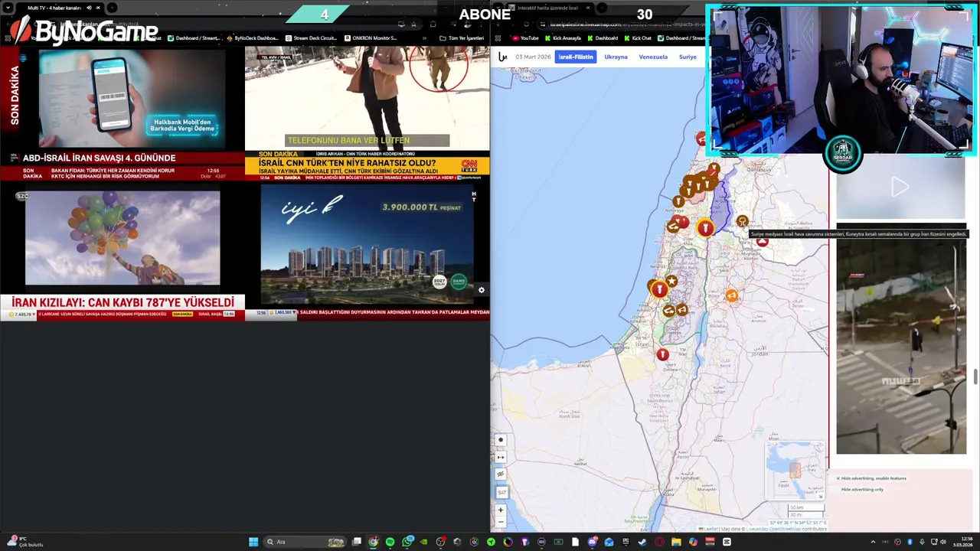Toggle SAT satellite map layer
Image resolution: width=980 pixels, height=551 pixels.
pyautogui.click(x=501, y=492)
